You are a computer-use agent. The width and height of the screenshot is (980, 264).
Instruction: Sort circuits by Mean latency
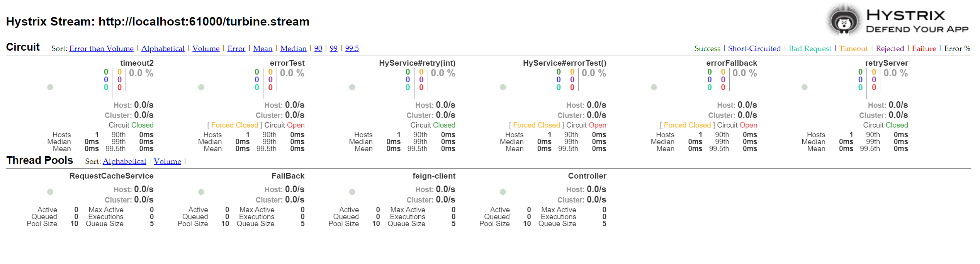click(263, 49)
